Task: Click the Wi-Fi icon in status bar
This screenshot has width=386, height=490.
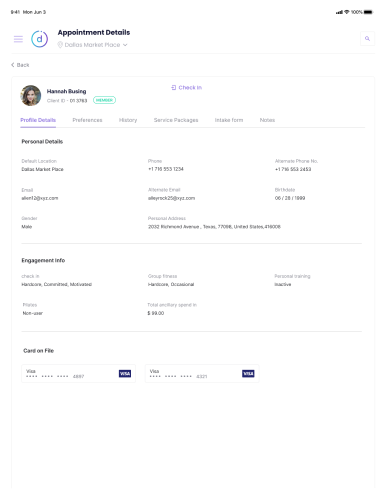Action: (347, 12)
